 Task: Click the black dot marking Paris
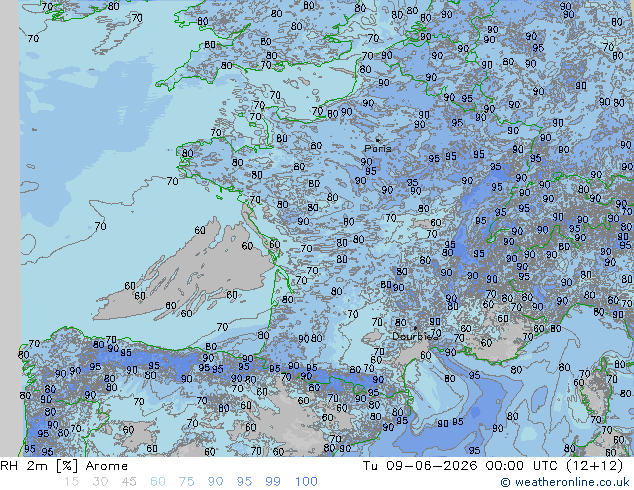[x=378, y=140]
